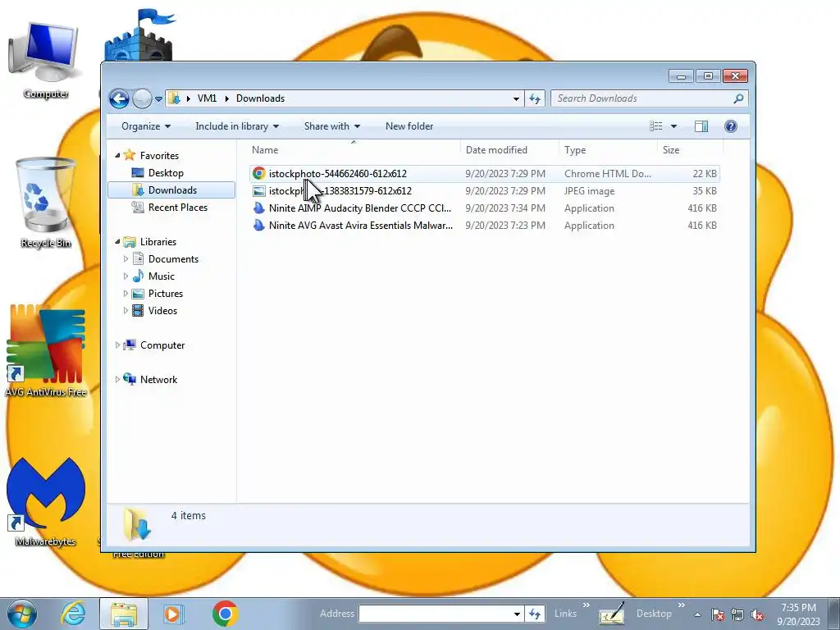Click the Chrome icon of the HTML file
This screenshot has height=630, width=840.
tap(259, 174)
